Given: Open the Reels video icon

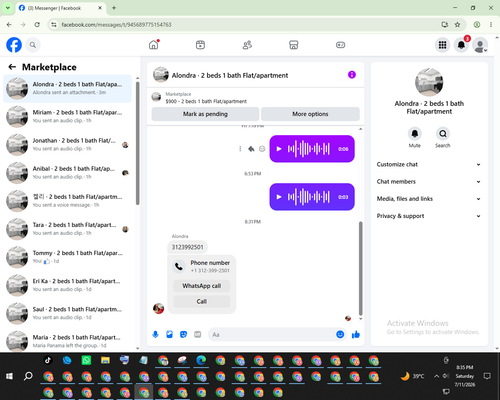Looking at the screenshot, I should [x=200, y=45].
